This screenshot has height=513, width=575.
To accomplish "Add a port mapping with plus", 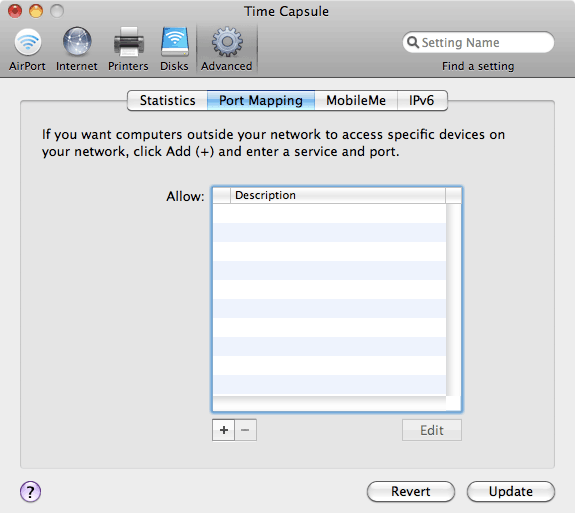I will (x=223, y=430).
